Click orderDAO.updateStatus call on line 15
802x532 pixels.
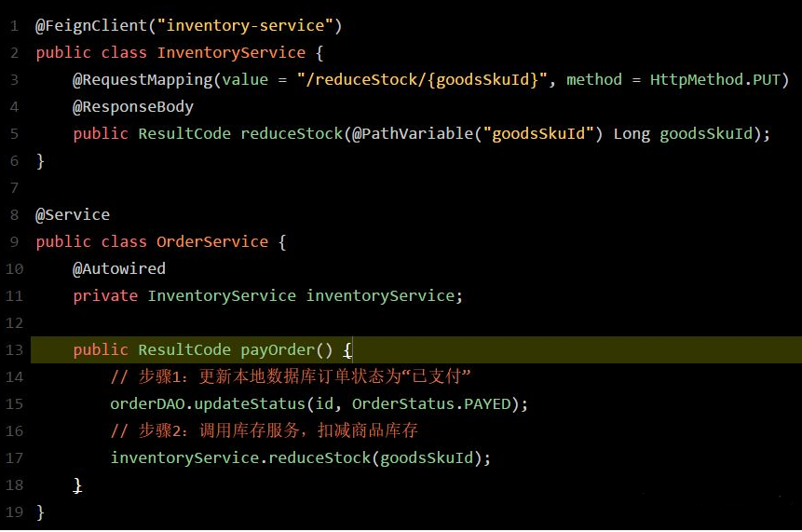click(208, 404)
